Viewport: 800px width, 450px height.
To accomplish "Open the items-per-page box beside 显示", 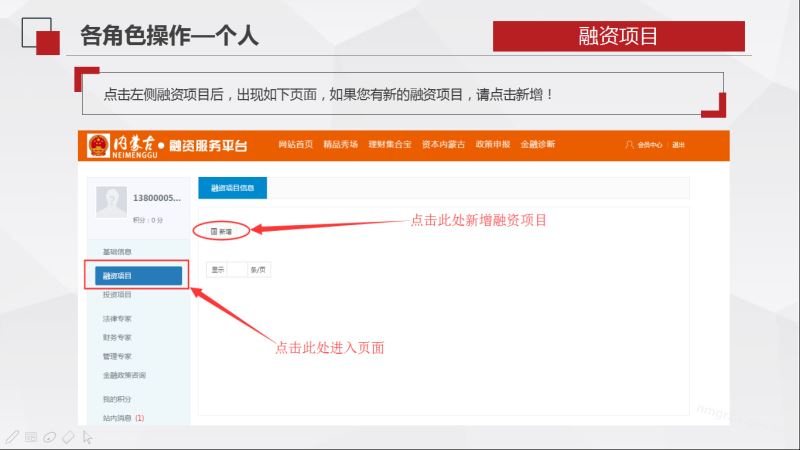I will (x=237, y=270).
